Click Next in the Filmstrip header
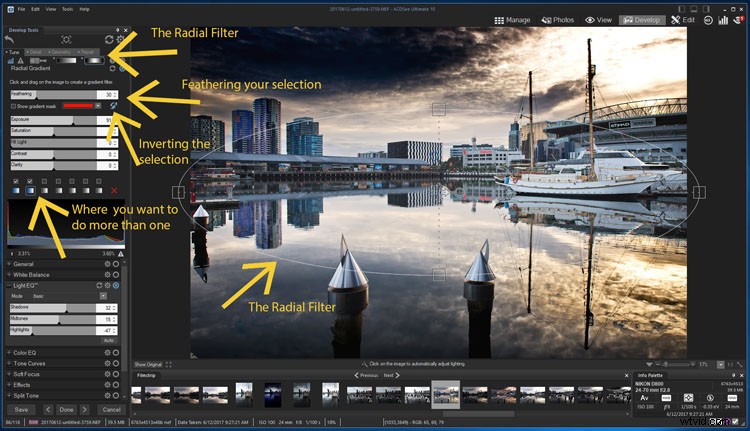Viewport: 750px width, 431px height. (x=392, y=376)
